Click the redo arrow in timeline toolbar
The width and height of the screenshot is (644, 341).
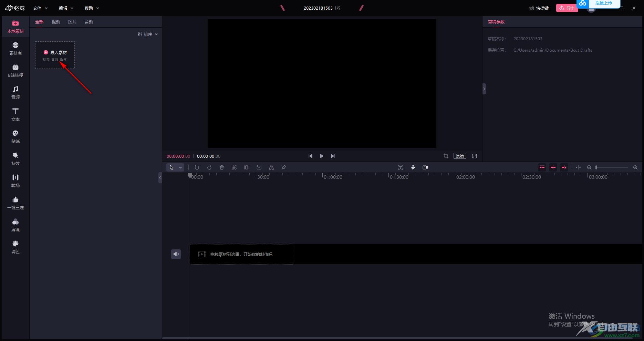click(209, 167)
